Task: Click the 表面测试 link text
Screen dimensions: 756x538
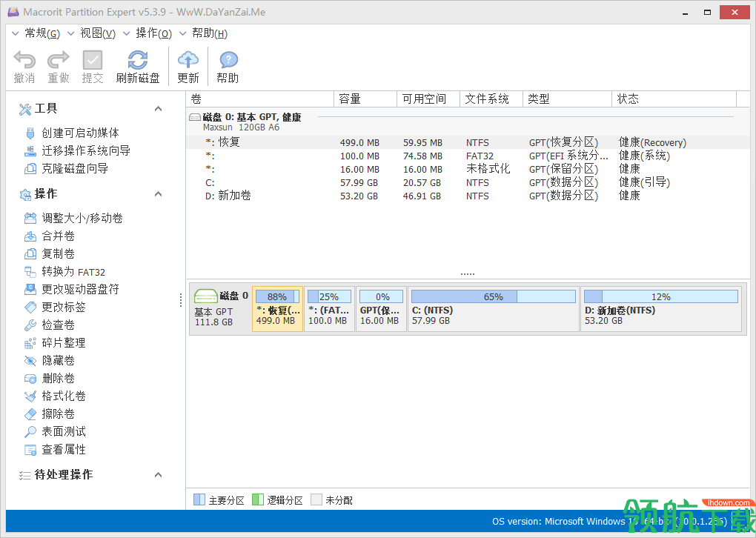Action: click(64, 431)
